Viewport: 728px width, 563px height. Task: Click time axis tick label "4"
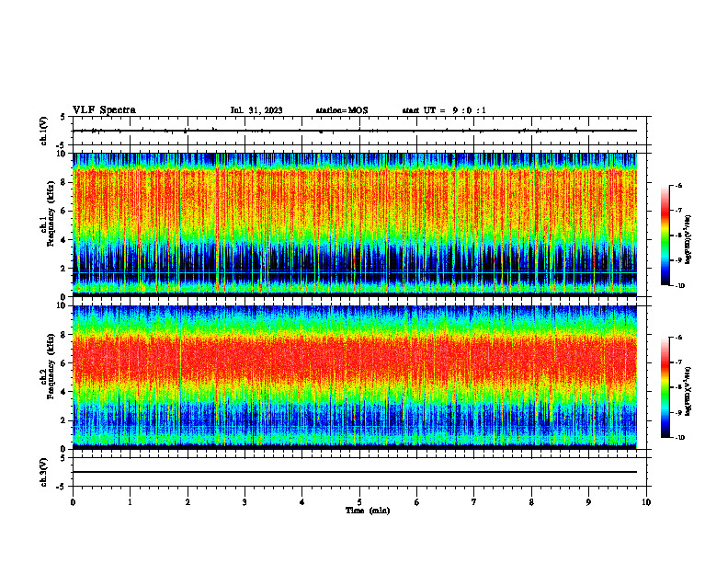click(302, 502)
